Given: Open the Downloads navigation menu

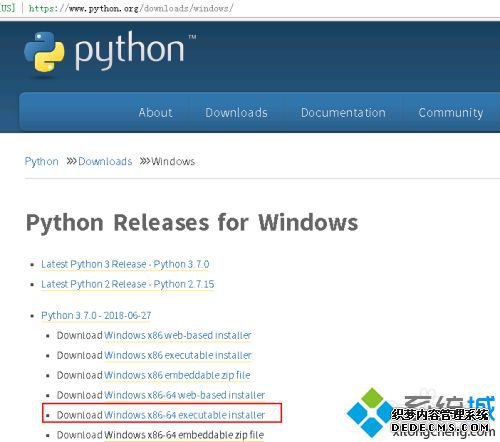Looking at the screenshot, I should click(x=236, y=113).
